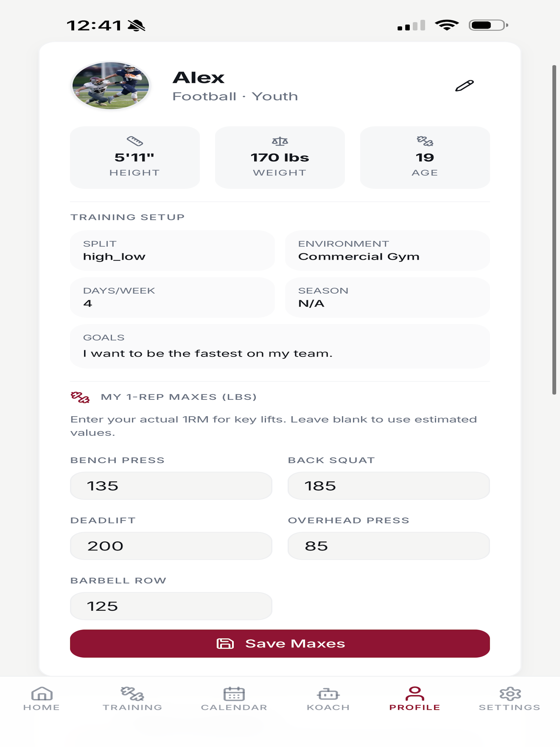Screen dimensions: 560x747
Task: Click the Barbell Row input field
Action: point(171,606)
